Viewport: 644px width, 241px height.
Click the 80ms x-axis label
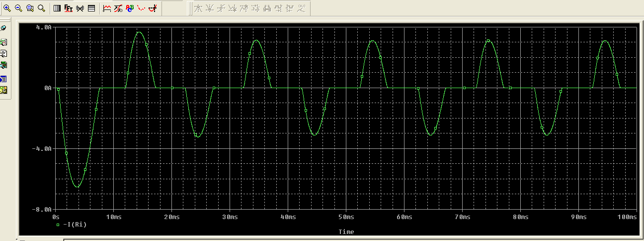click(520, 217)
